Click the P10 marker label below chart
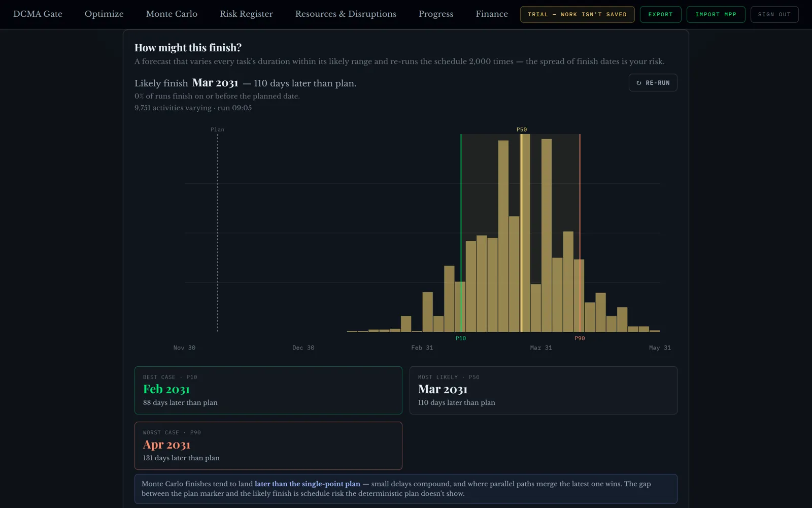Screen dimensions: 812x508 pyautogui.click(x=461, y=338)
